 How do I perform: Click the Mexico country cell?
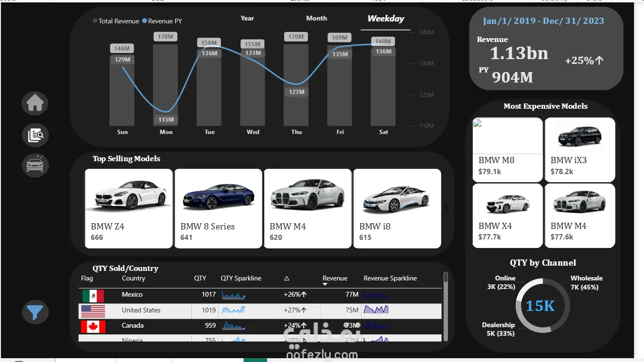pyautogui.click(x=132, y=295)
